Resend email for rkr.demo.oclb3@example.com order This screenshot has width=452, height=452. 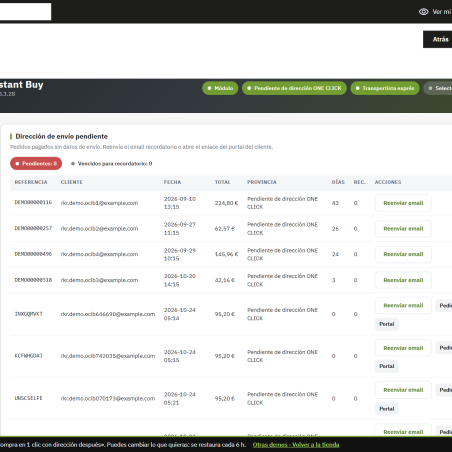click(x=403, y=280)
